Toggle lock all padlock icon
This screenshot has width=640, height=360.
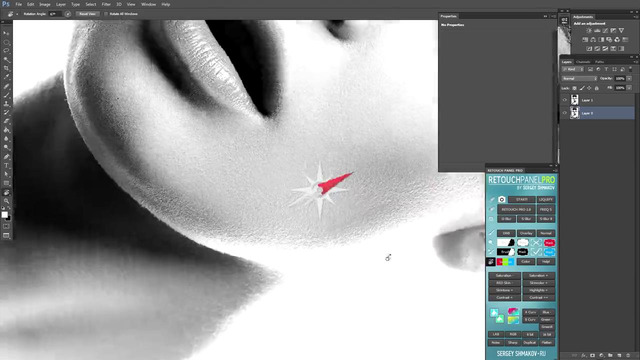596,88
